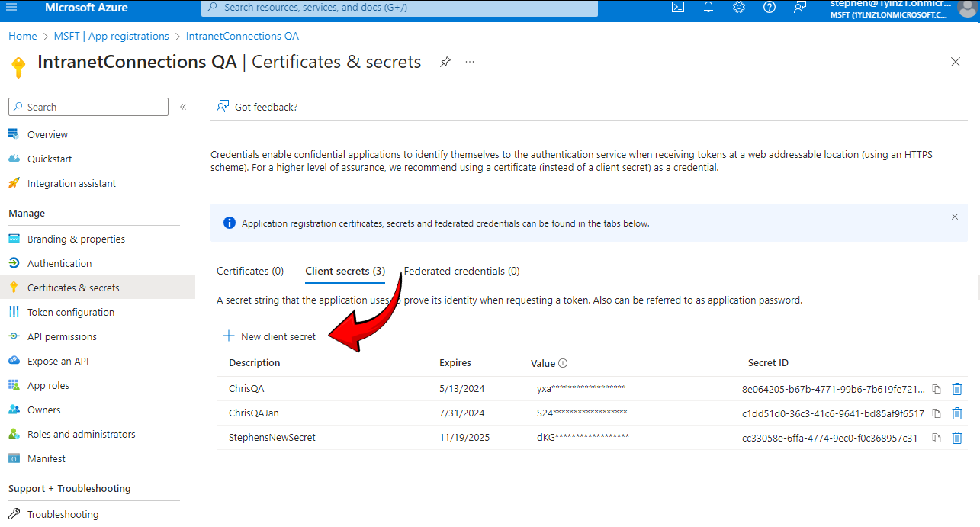Click the 11/19/2025 expiry date
Image resolution: width=980 pixels, height=527 pixels.
pyautogui.click(x=464, y=438)
